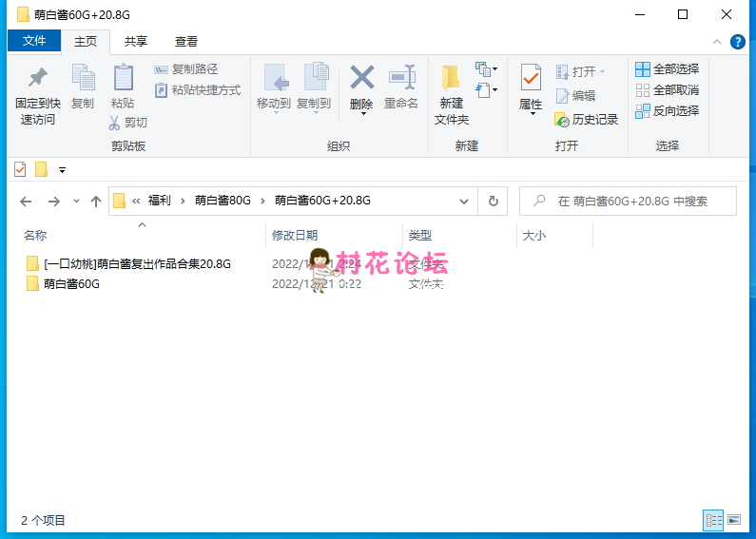The width and height of the screenshot is (756, 539).
Task: Switch to details view in status bar
Action: coord(713,520)
